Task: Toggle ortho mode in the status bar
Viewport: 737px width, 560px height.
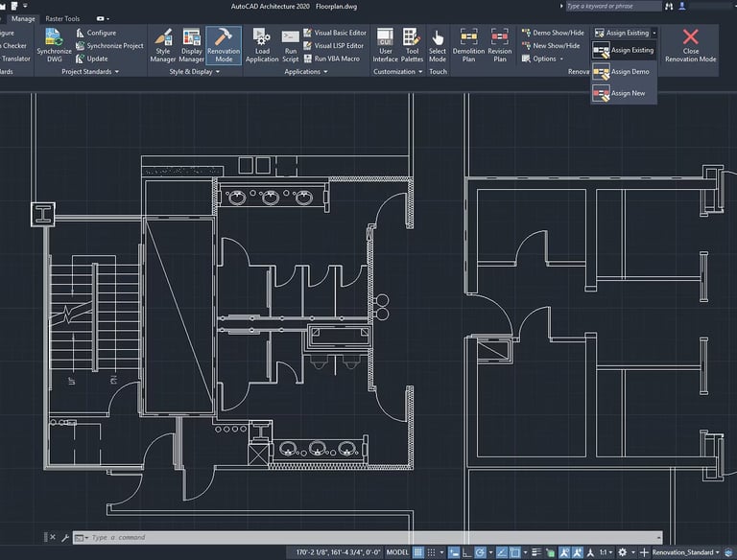Action: 466,552
